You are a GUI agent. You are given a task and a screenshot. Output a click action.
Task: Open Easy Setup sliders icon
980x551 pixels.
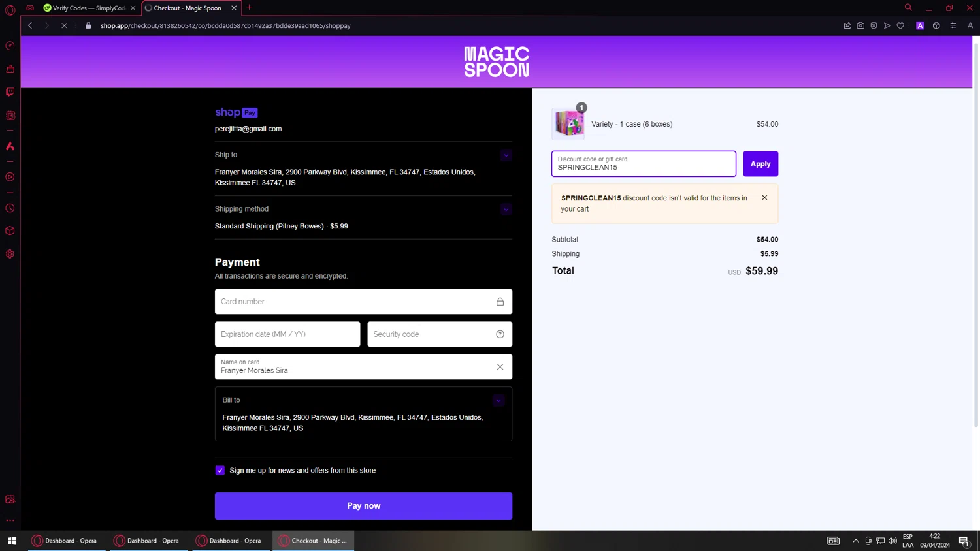click(953, 25)
